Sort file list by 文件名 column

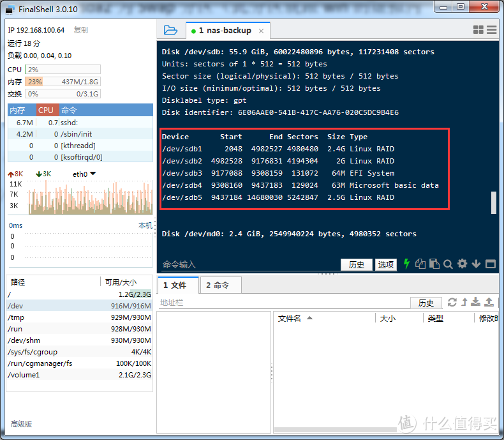coord(324,319)
